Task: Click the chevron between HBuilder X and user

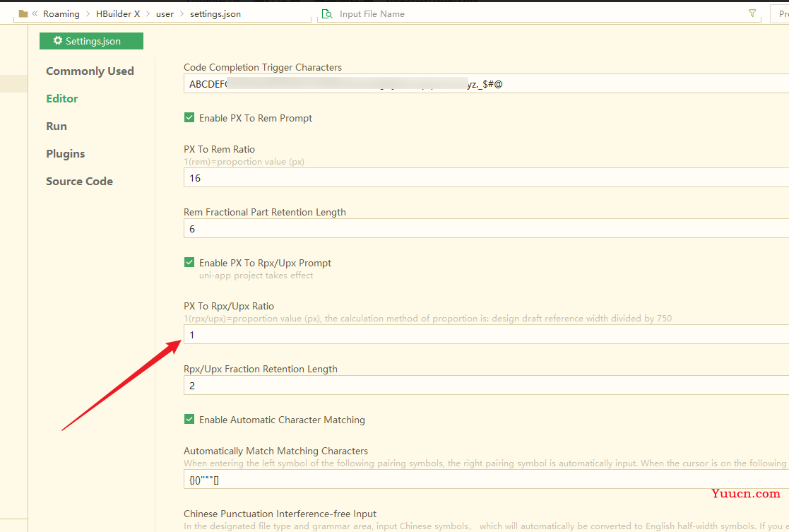Action: pos(148,14)
